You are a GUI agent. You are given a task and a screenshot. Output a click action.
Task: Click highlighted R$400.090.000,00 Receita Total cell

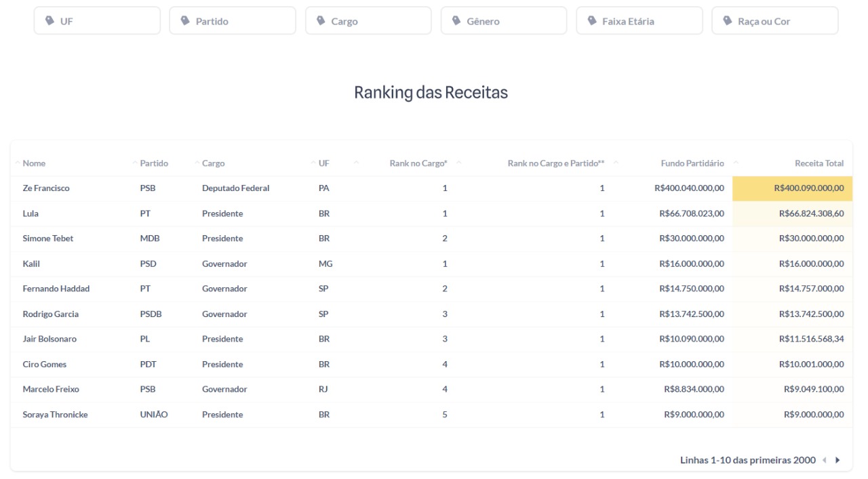pos(792,188)
